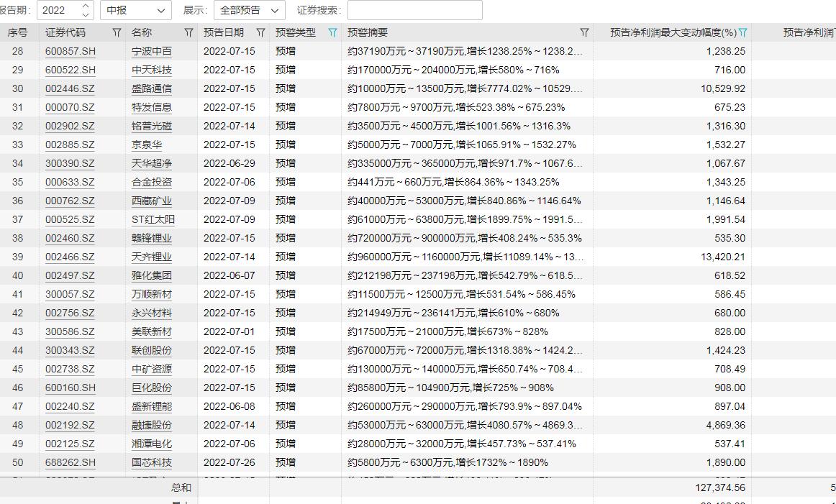Open stock code link 002446.SZ
This screenshot has width=836, height=504.
[70, 88]
